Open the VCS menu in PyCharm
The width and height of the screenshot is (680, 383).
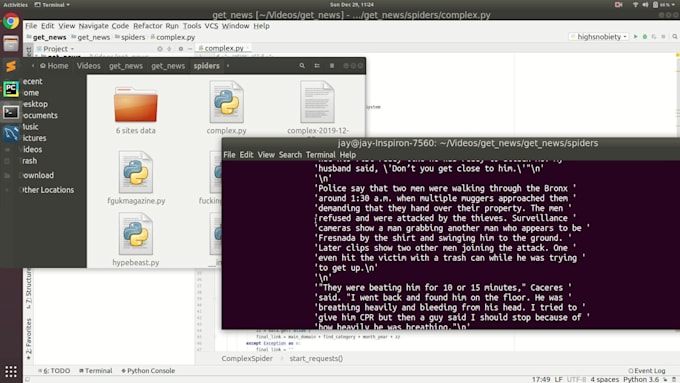[211, 26]
